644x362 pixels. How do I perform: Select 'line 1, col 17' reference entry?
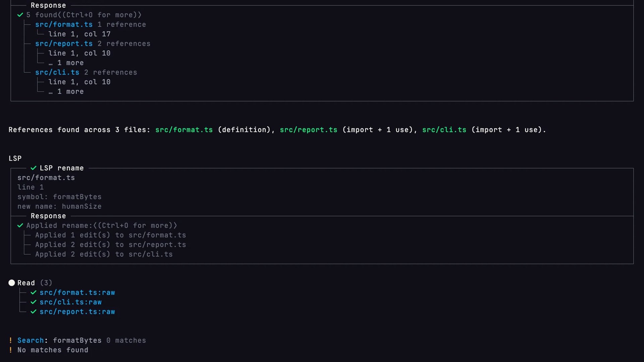point(79,34)
